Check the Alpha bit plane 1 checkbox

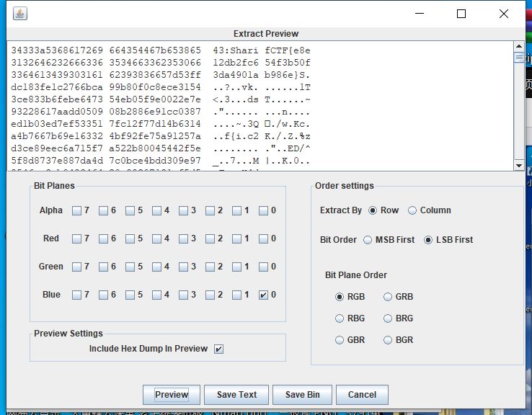click(x=236, y=211)
